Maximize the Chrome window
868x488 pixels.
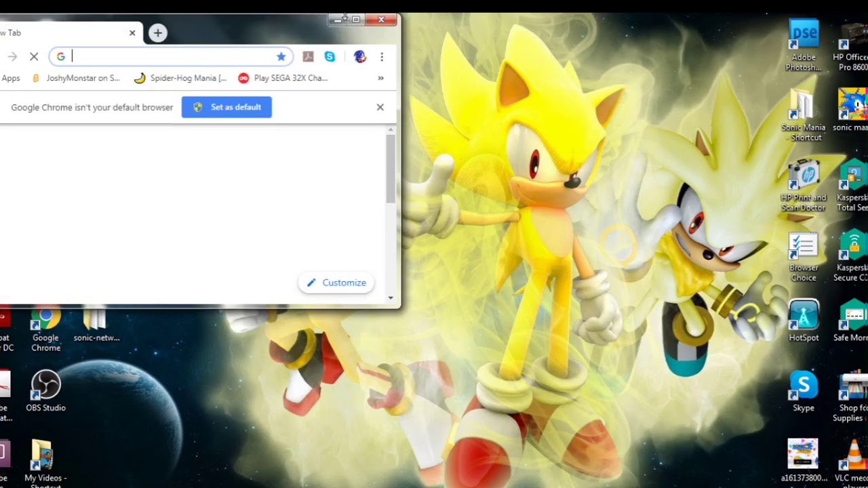(x=355, y=20)
